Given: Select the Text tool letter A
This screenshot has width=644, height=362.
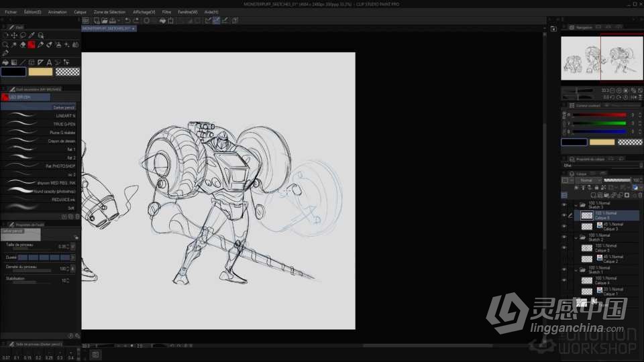Looking at the screenshot, I should click(x=49, y=62).
